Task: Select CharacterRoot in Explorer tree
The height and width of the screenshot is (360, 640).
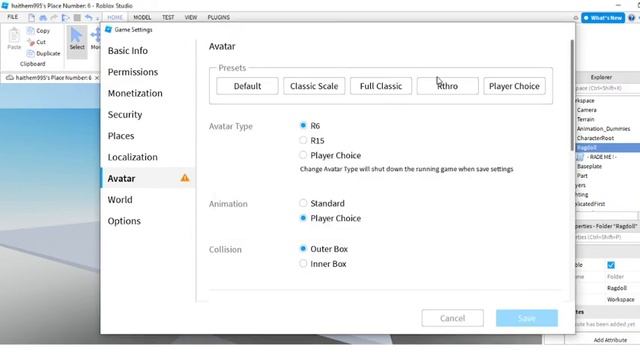Action: click(595, 138)
